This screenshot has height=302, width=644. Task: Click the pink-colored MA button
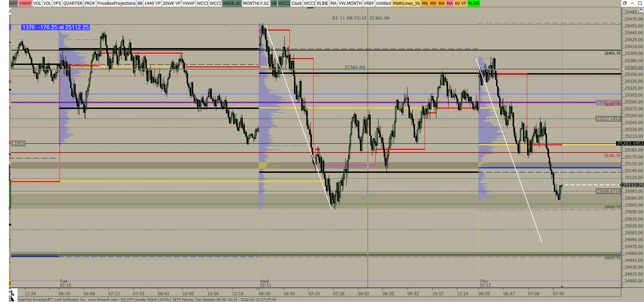(x=449, y=3)
